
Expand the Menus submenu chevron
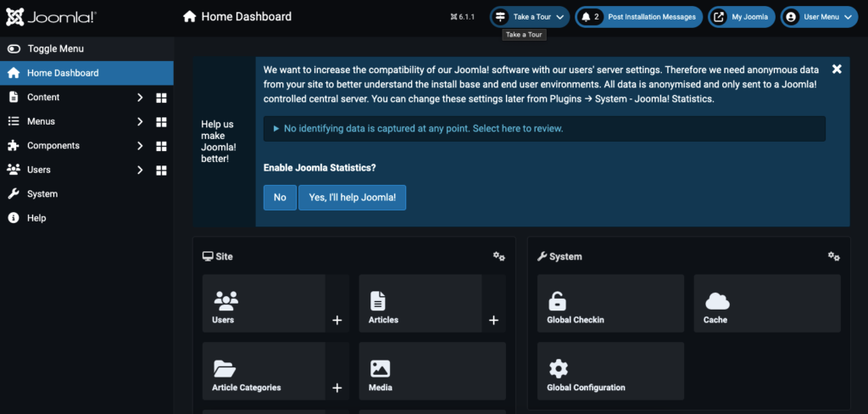(x=140, y=121)
